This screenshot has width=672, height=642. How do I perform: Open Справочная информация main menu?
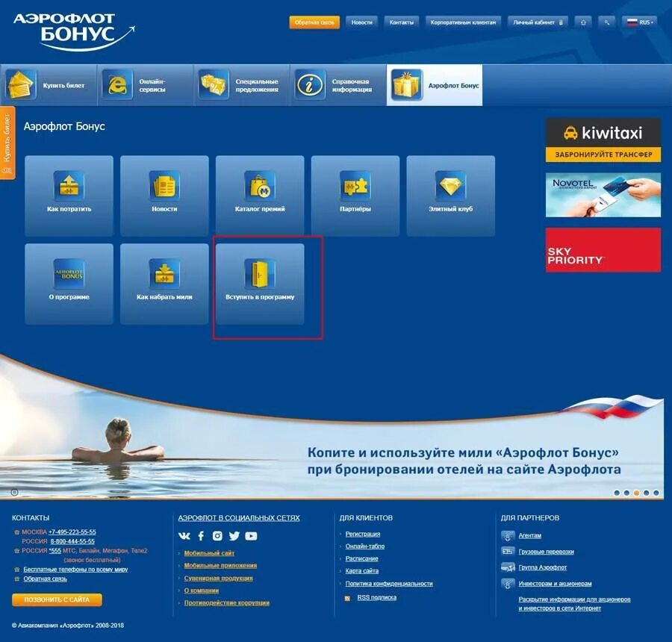tap(338, 85)
